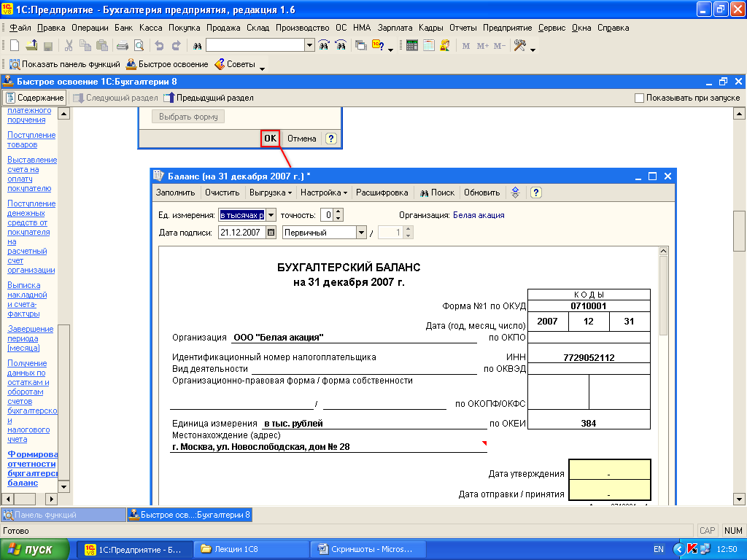Click the New document toolbar icon
The height and width of the screenshot is (560, 747).
pos(15,46)
